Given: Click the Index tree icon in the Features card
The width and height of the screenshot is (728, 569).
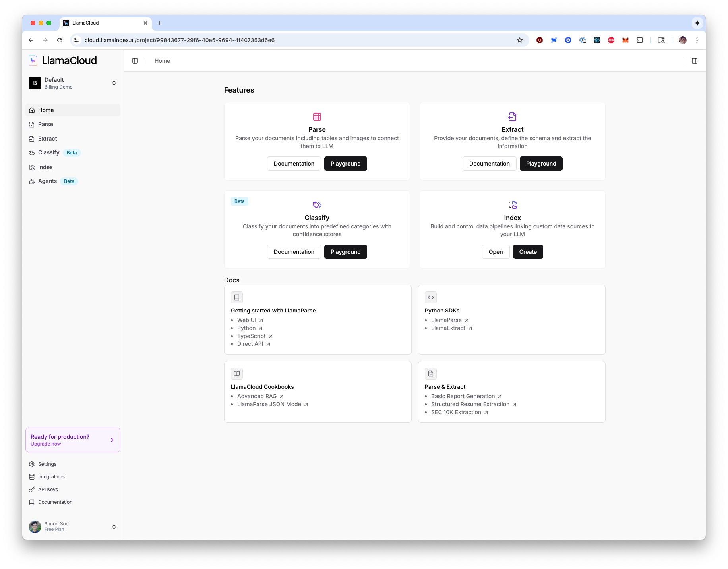Looking at the screenshot, I should (x=512, y=205).
